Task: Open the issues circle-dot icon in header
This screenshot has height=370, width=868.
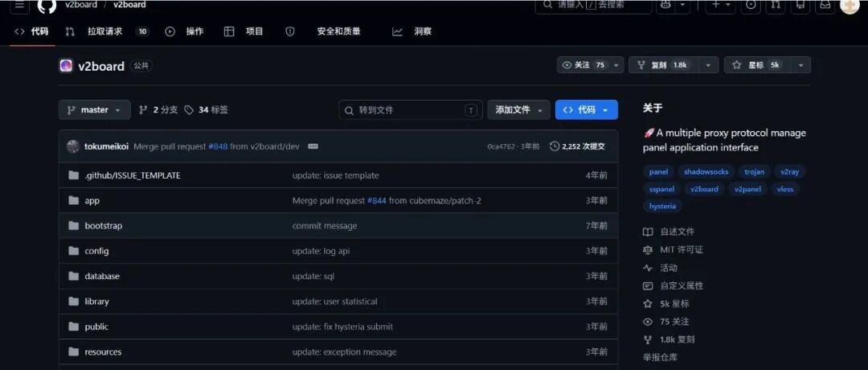Action: coord(751,5)
